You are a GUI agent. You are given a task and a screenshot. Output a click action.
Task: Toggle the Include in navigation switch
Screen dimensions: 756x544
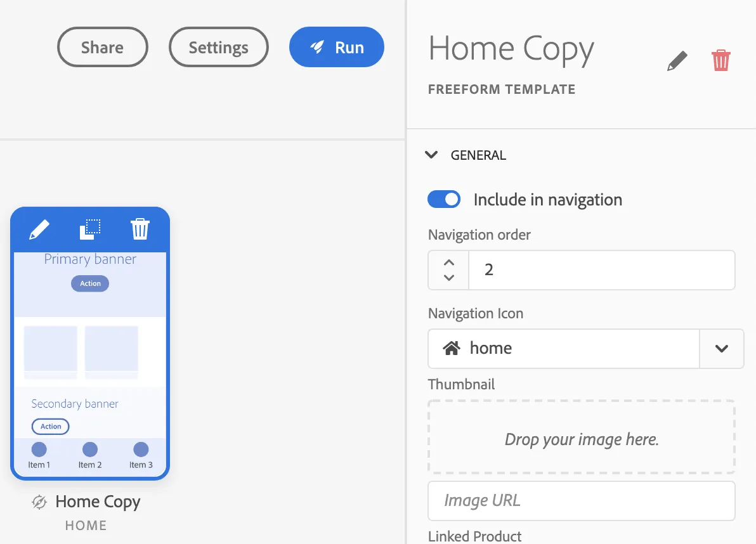pos(444,200)
